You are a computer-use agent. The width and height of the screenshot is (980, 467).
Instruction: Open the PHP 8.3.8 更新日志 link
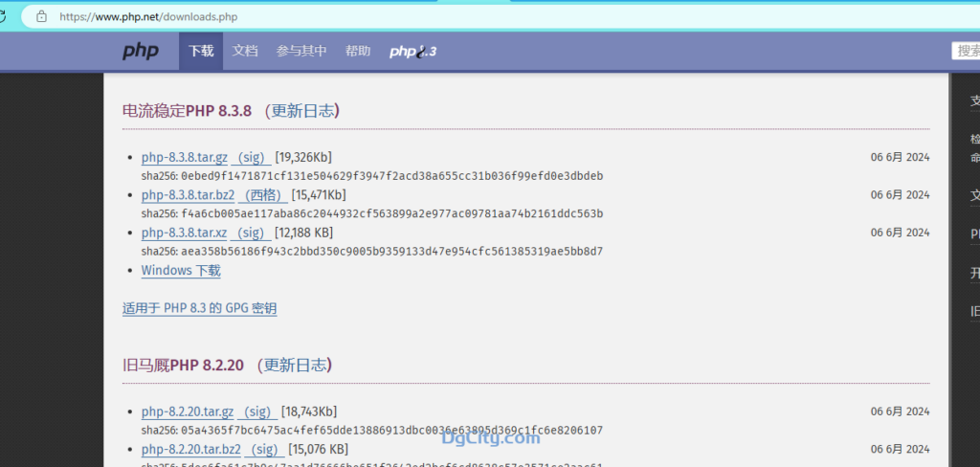(x=304, y=111)
